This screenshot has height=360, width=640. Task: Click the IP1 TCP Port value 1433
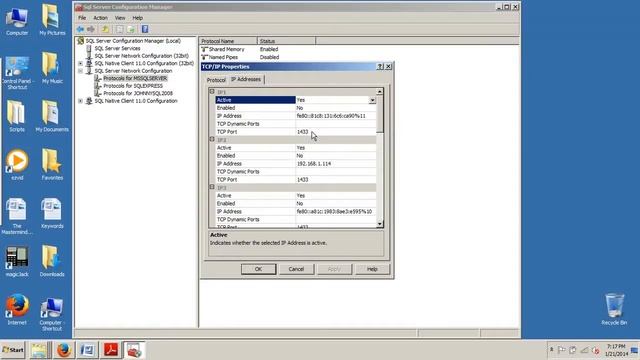point(302,132)
